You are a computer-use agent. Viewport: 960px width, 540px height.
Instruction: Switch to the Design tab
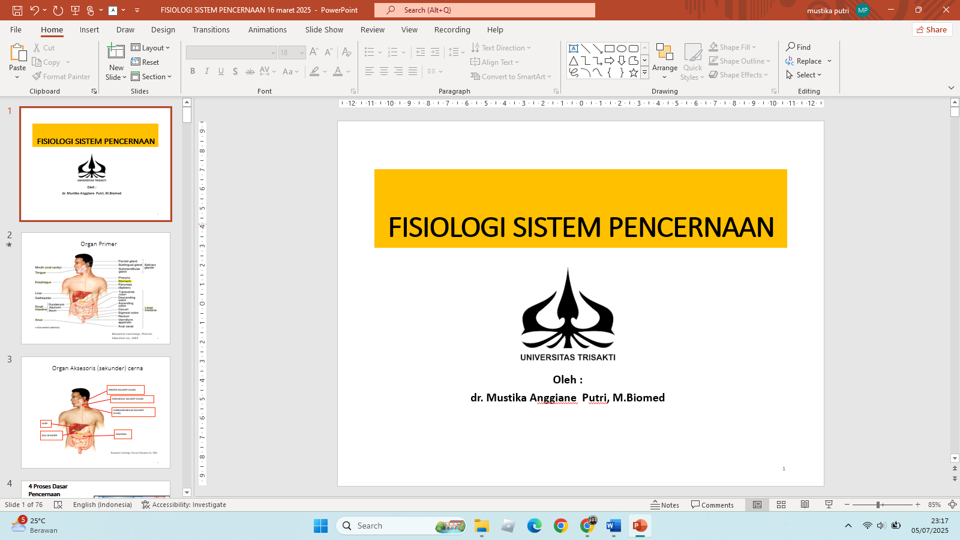(x=163, y=29)
